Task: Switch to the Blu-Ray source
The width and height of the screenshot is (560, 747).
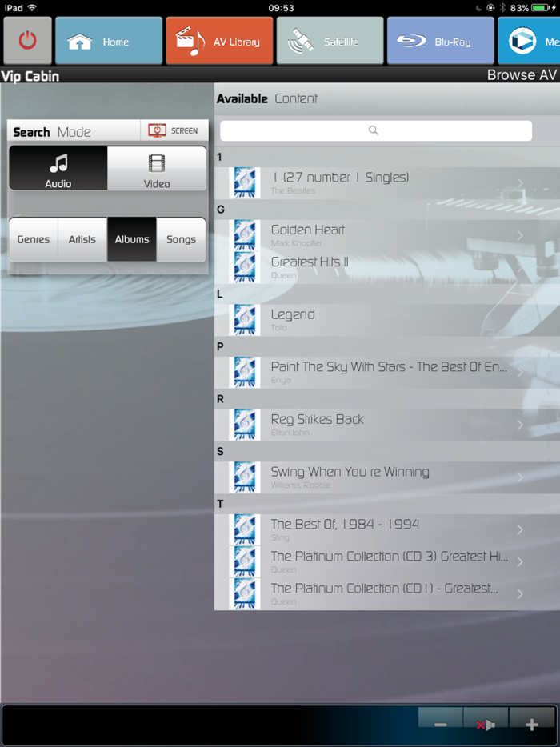Action: point(440,41)
